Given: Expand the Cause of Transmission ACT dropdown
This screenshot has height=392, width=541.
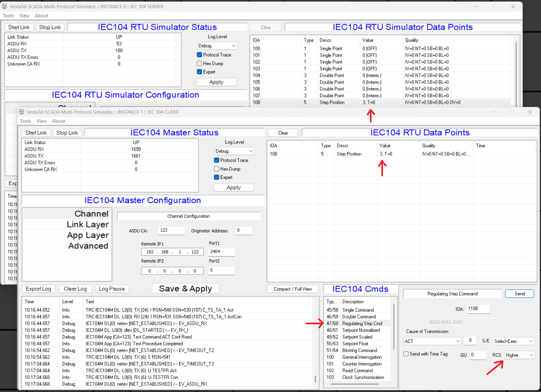Looking at the screenshot, I should [432, 341].
